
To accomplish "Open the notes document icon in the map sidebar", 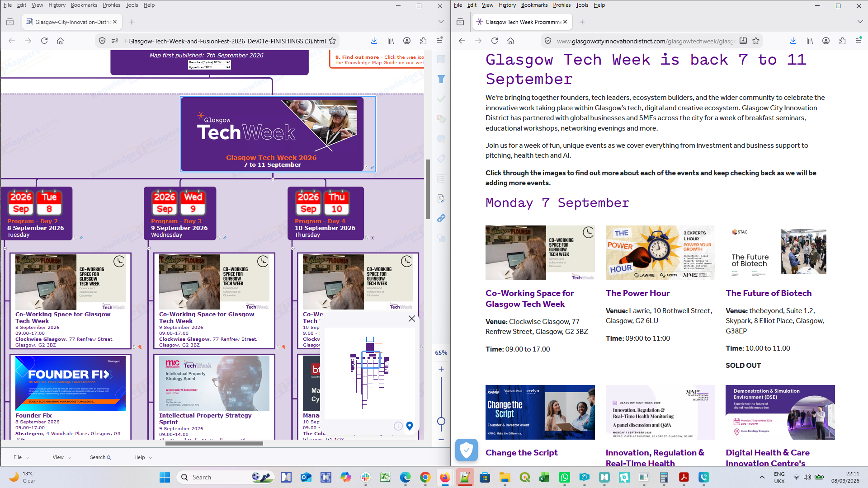I will 441,198.
